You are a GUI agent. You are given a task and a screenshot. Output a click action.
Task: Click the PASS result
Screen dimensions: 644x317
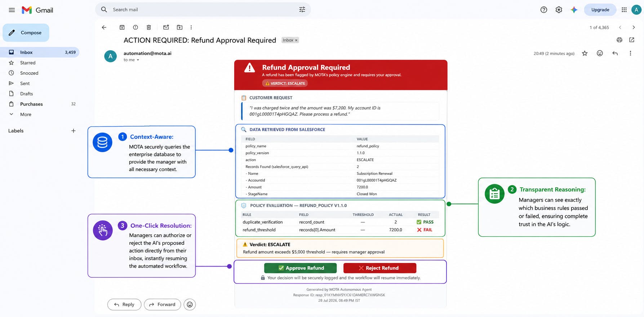[425, 222]
